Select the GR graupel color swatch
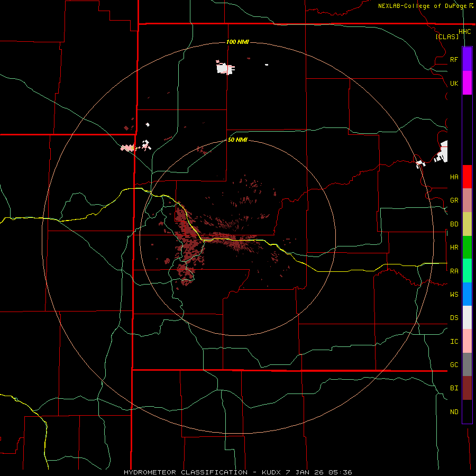The height and width of the screenshot is (476, 476). 467,200
